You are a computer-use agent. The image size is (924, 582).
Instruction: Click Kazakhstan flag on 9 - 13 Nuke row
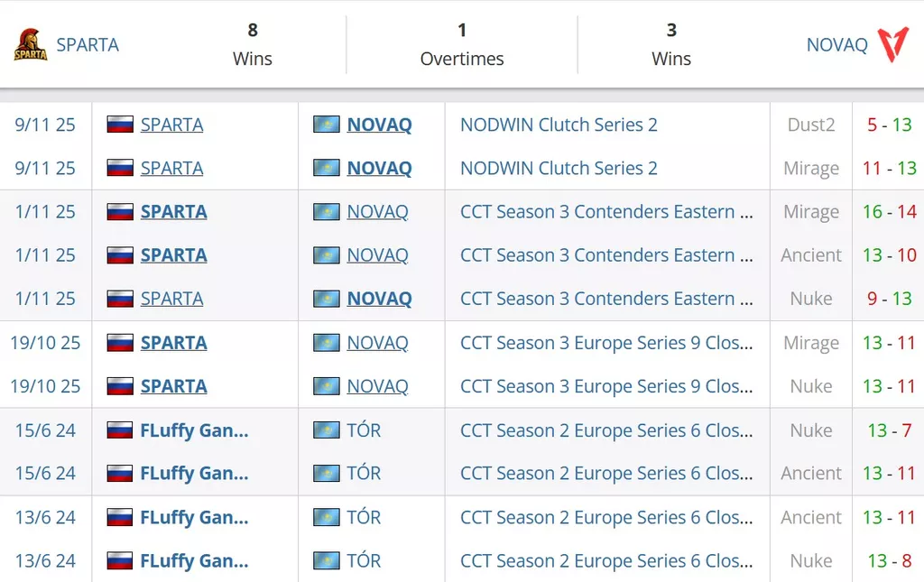click(x=327, y=299)
